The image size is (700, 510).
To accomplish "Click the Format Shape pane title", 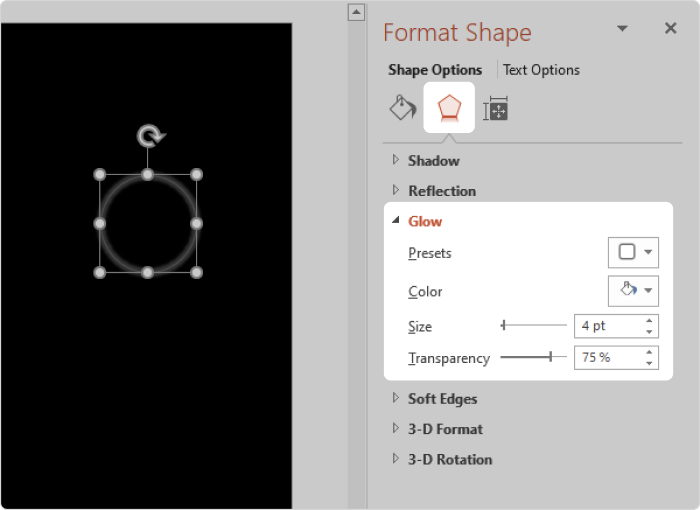I will [457, 33].
